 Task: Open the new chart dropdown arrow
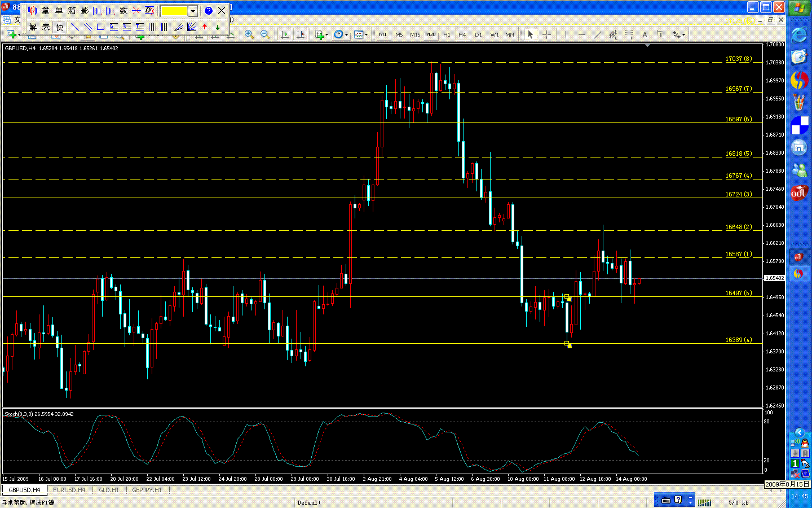19,34
